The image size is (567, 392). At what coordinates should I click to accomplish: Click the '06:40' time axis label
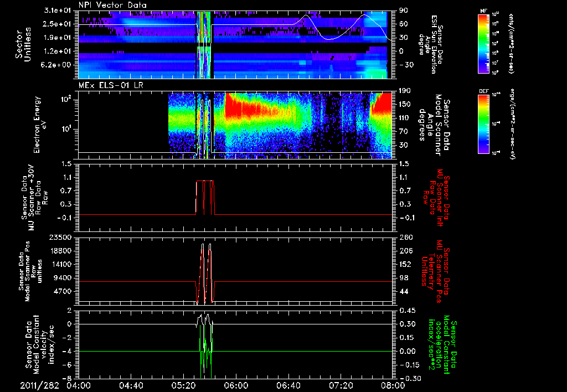[288, 385]
